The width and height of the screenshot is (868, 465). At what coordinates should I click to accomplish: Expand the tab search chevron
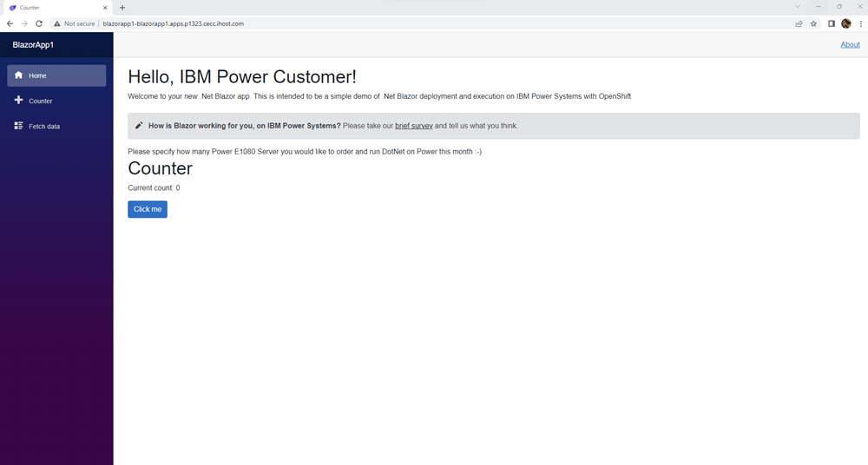pos(798,7)
